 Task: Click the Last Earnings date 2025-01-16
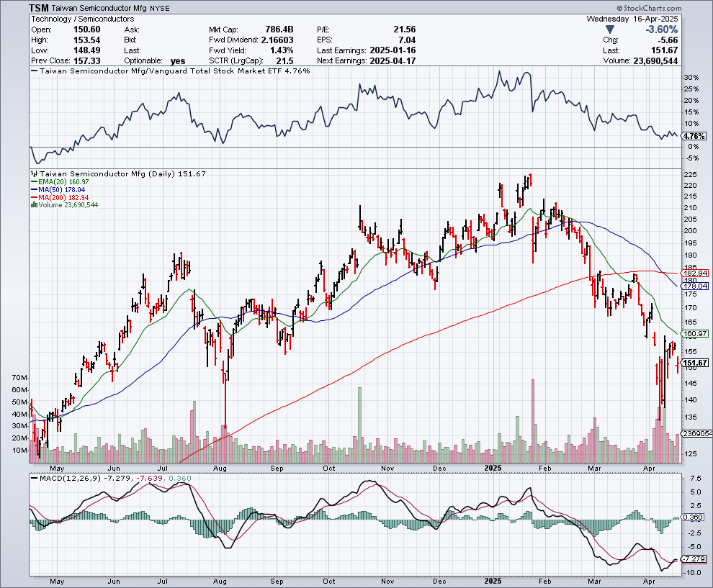tap(393, 50)
